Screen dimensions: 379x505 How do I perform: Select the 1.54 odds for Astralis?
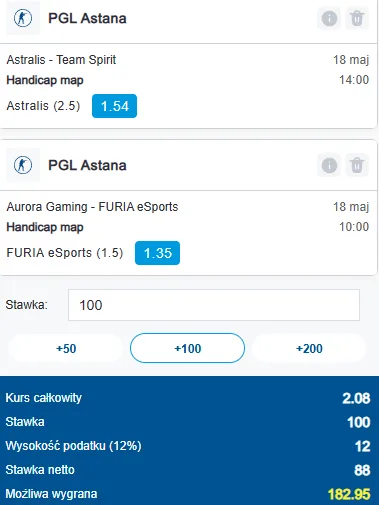coord(114,106)
